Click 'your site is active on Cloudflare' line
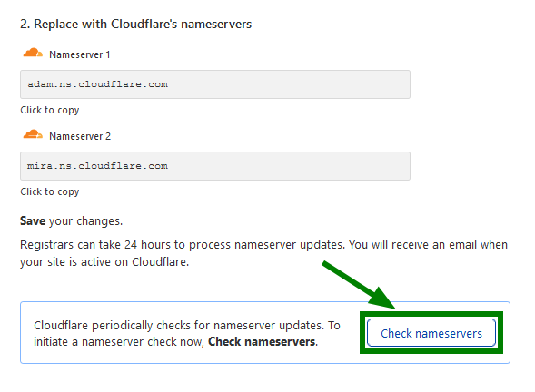This screenshot has width=535, height=392. click(104, 262)
